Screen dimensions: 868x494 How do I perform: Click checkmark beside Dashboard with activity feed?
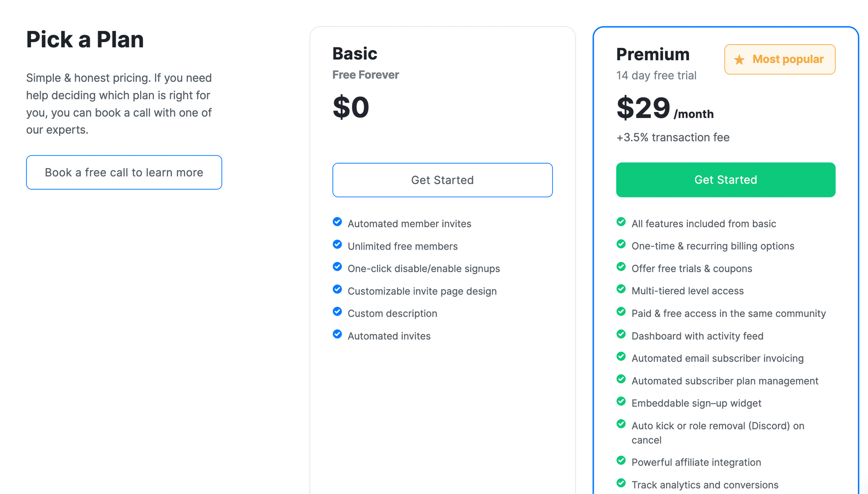pyautogui.click(x=621, y=334)
